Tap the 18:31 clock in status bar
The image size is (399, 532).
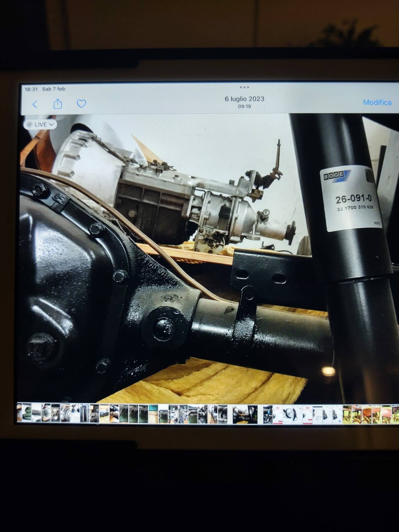31,89
